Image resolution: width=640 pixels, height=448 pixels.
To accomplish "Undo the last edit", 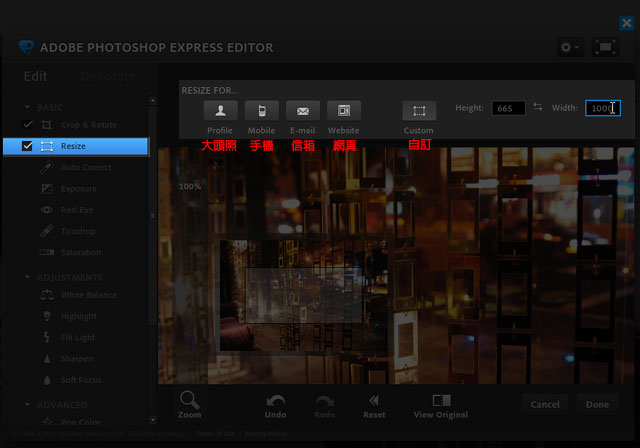I will coord(276,406).
